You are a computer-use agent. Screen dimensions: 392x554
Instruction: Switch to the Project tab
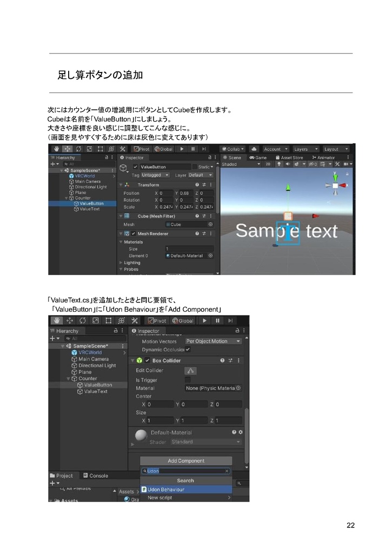(x=62, y=476)
